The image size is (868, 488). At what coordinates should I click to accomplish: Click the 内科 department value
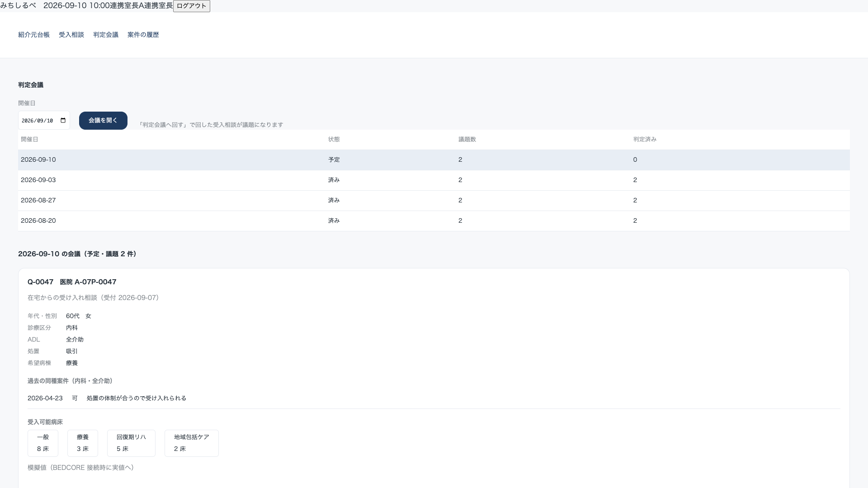pos(72,328)
